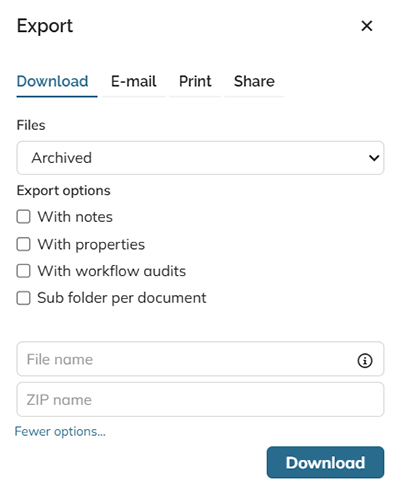Enable the With notes checkbox
The width and height of the screenshot is (400, 484).
[x=24, y=217]
